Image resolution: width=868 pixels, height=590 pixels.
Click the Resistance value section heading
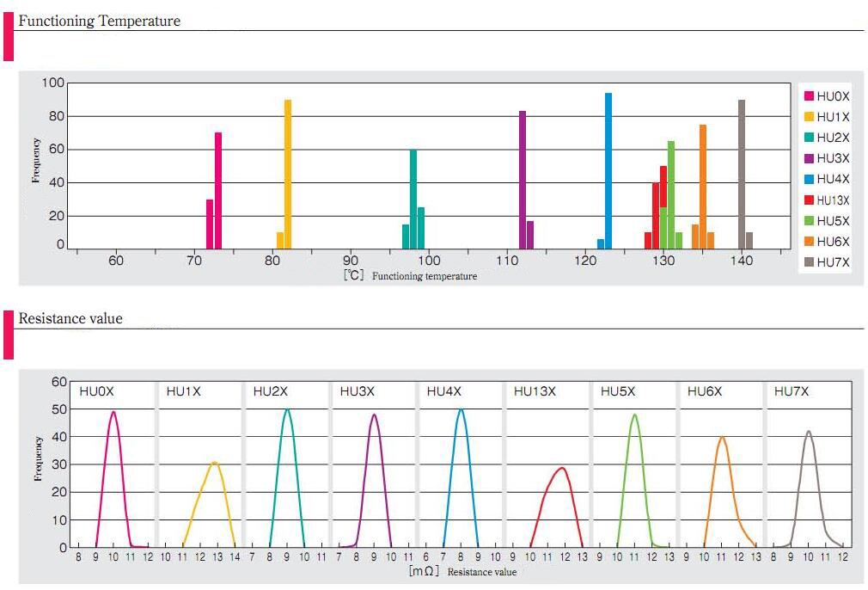(70, 318)
